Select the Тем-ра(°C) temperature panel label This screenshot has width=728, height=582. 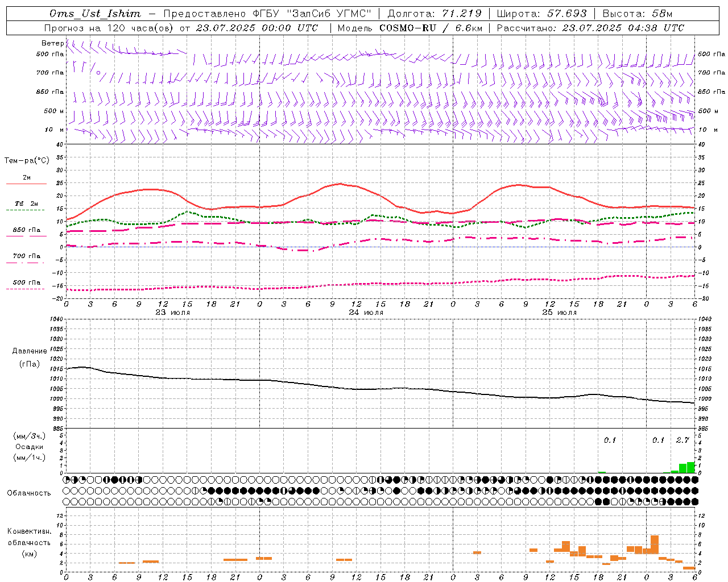(x=27, y=161)
